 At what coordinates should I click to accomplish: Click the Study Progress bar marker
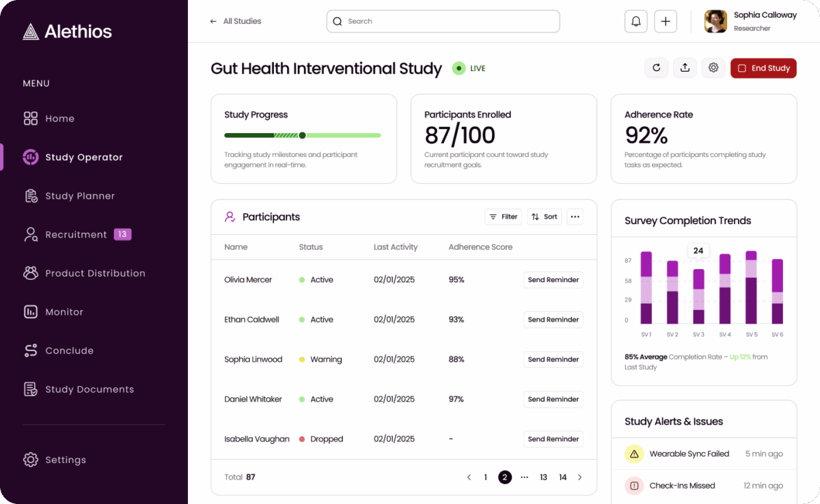point(302,135)
